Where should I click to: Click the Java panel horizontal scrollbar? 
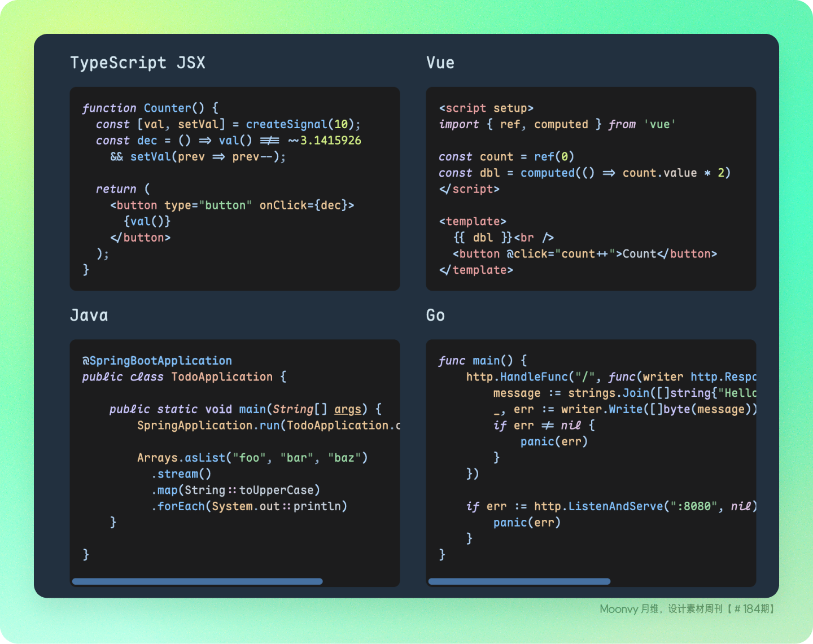click(x=198, y=581)
